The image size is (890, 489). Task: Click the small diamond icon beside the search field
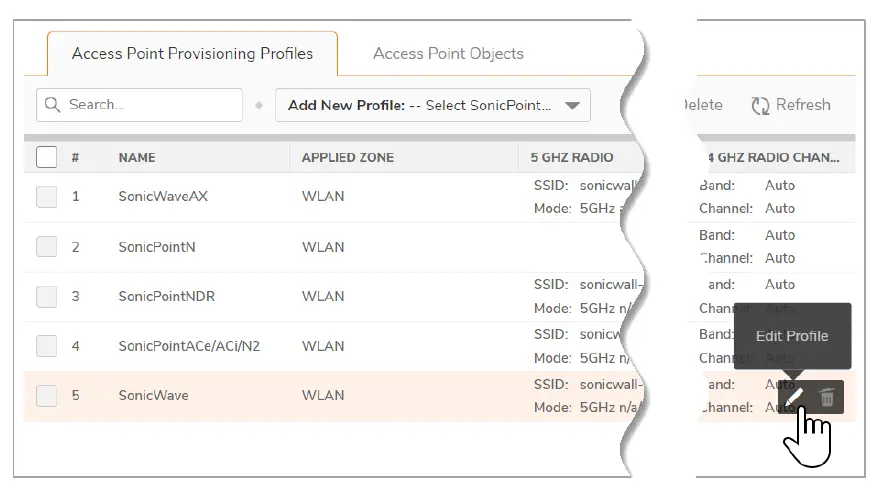point(259,106)
